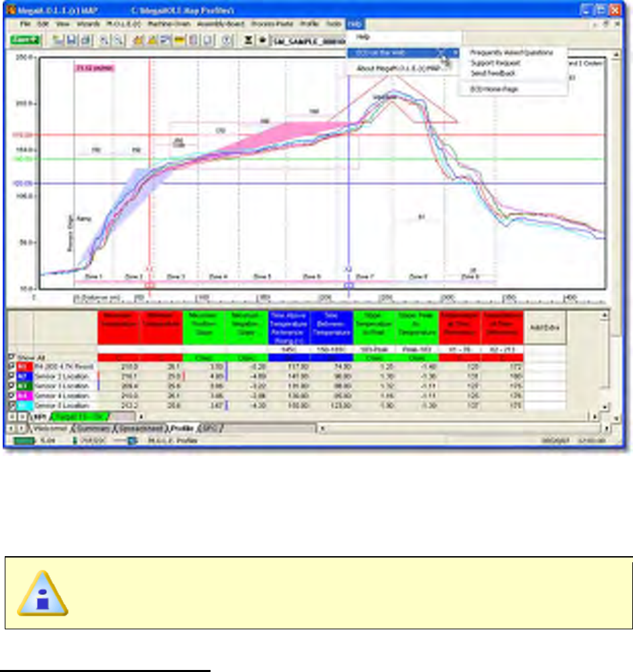Image resolution: width=633 pixels, height=672 pixels.
Task: Open the Process-Paste menu
Action: tap(272, 24)
